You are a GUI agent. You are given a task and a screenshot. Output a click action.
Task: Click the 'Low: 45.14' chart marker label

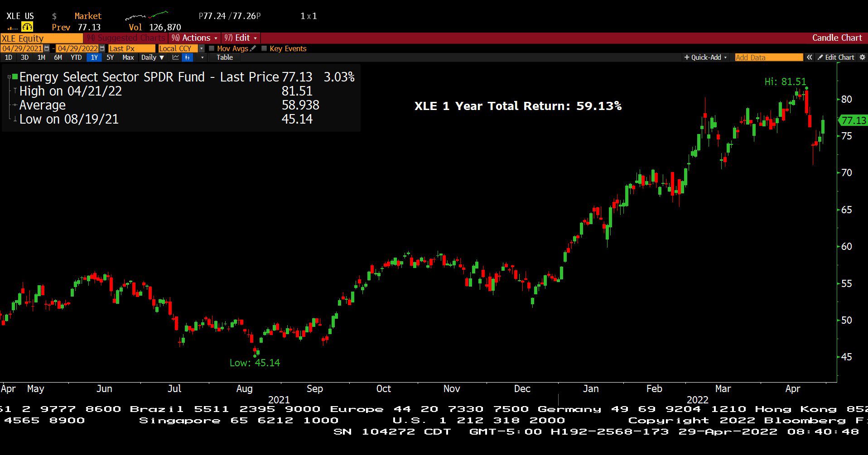click(255, 363)
